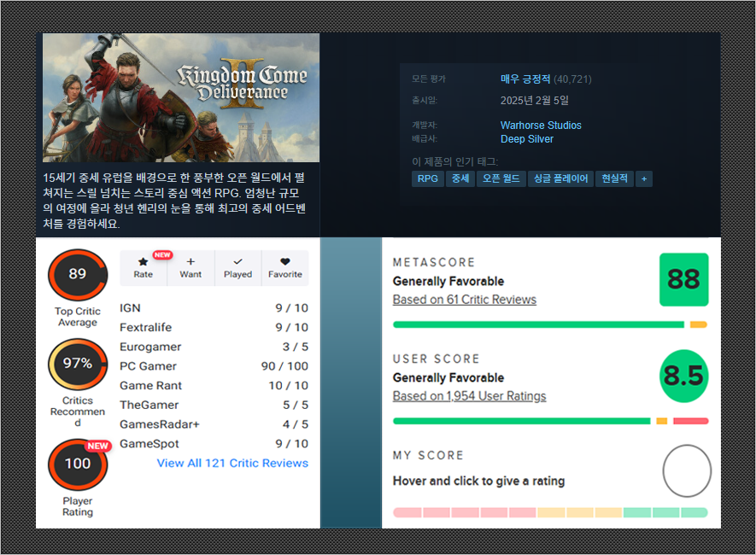756x555 pixels.
Task: Open the 현실적 tag
Action: click(615, 178)
